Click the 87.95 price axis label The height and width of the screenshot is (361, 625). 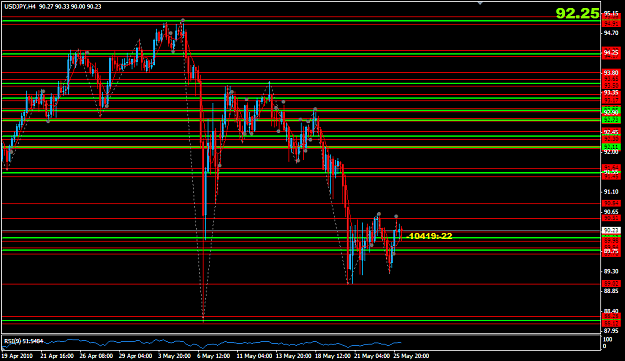coord(611,331)
